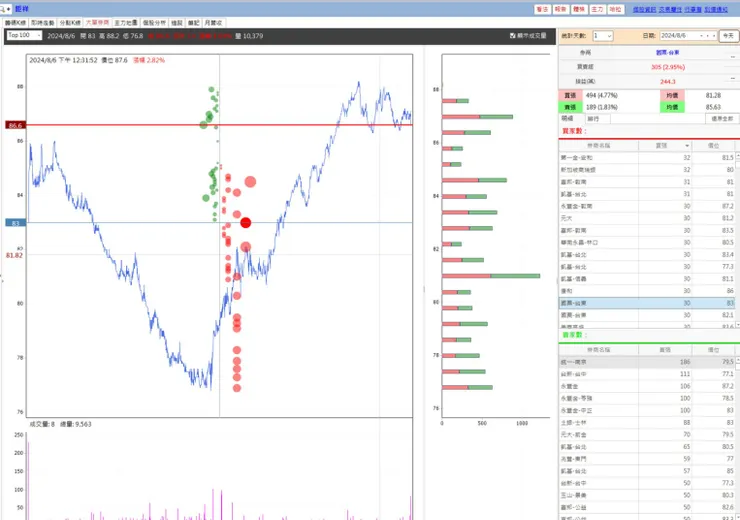Click the dark red bubble on 83 line

coord(245,223)
